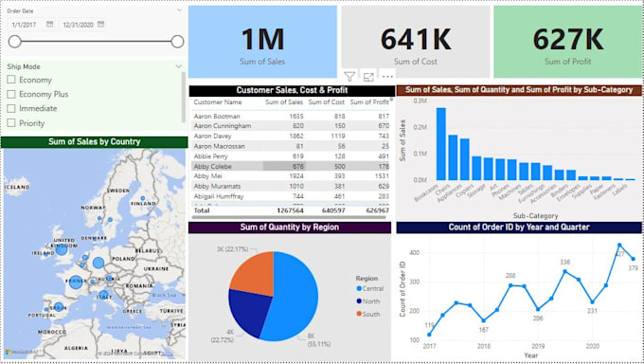Click the tallest Bookcases bar in the chart
The height and width of the screenshot is (364, 644).
point(441,144)
